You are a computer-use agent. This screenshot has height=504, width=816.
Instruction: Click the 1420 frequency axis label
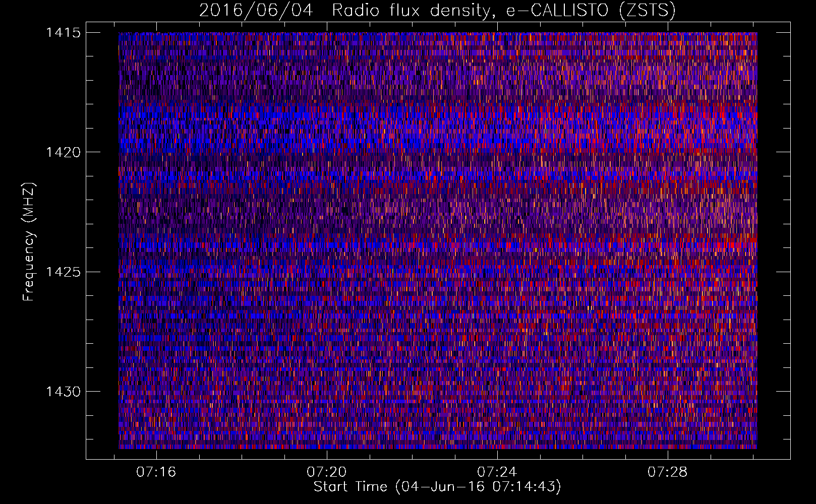(63, 152)
